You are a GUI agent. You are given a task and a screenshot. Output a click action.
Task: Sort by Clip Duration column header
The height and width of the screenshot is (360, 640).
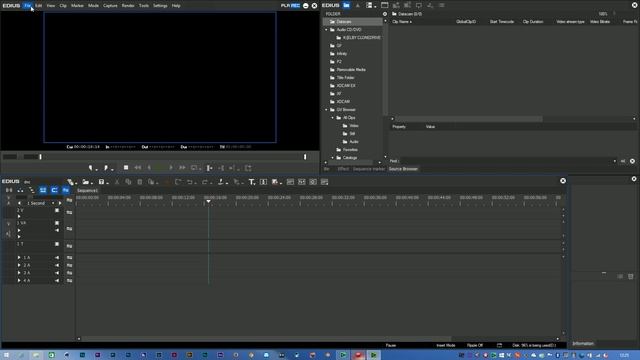tap(533, 22)
